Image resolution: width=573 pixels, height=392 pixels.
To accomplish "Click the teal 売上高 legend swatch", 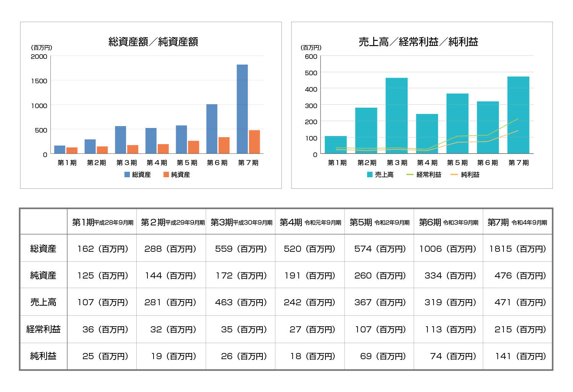I will 370,175.
